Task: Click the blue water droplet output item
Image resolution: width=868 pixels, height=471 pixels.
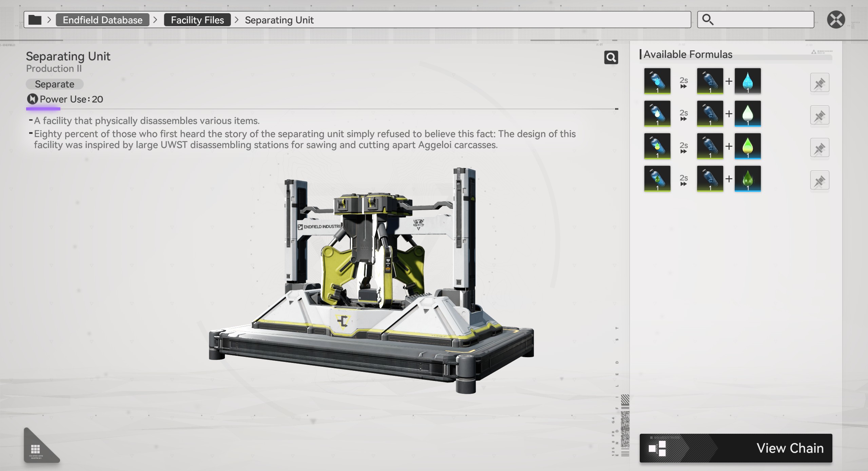Action: pyautogui.click(x=747, y=81)
